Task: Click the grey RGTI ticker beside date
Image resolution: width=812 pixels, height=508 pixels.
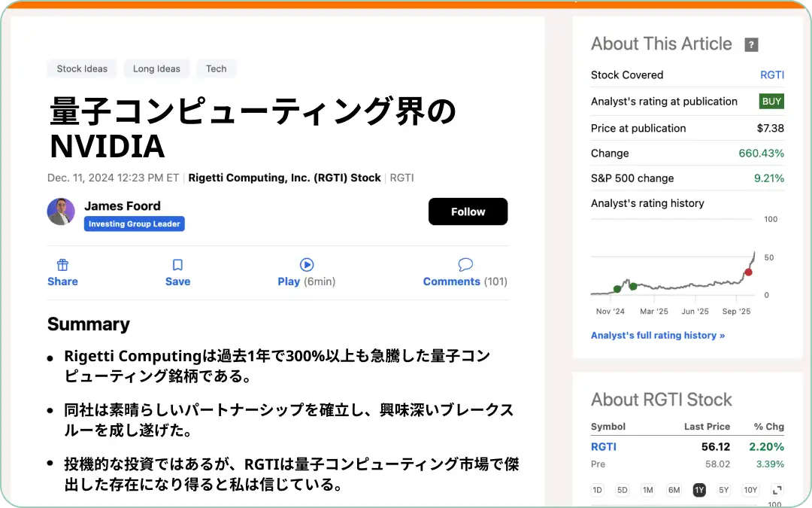Action: pos(401,178)
